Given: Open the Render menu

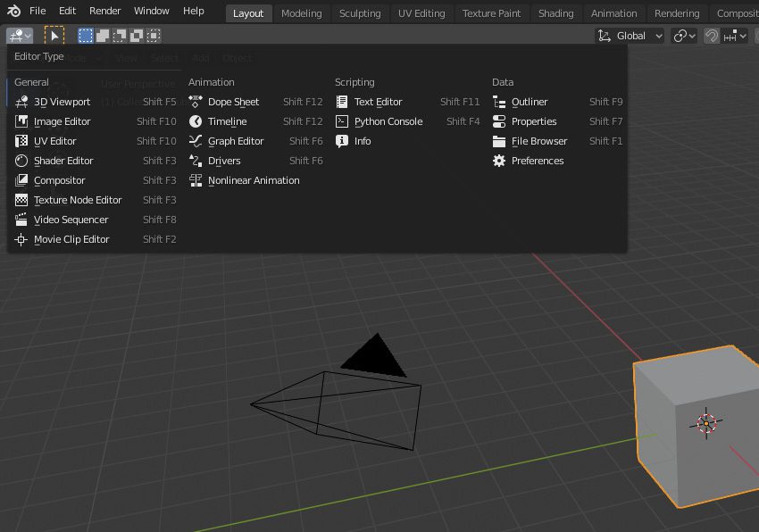Looking at the screenshot, I should tap(104, 11).
